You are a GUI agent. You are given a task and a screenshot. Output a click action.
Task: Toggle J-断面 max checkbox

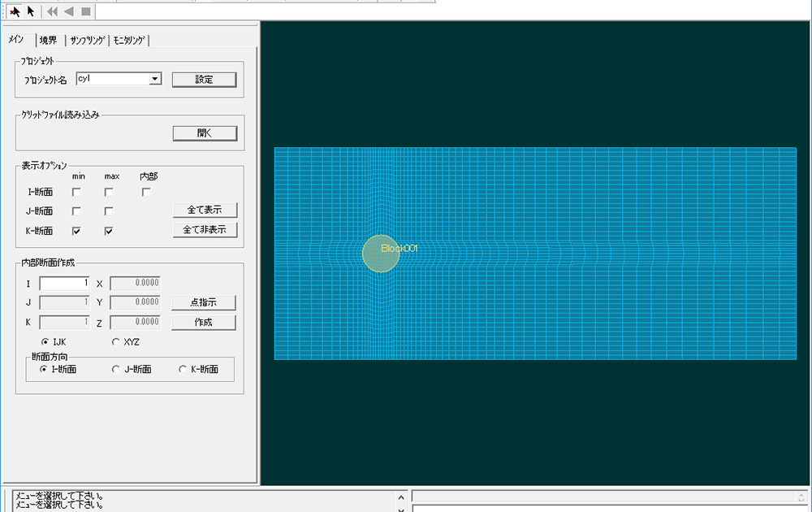point(109,211)
